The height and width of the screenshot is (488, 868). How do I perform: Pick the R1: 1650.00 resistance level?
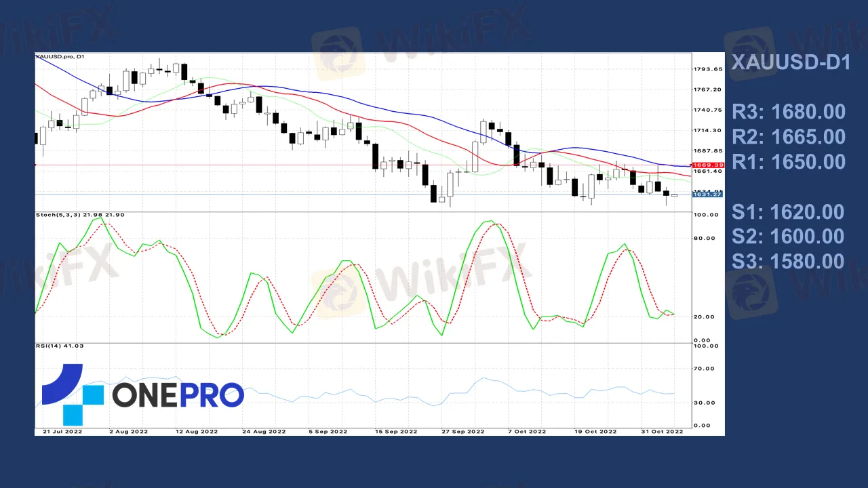tap(789, 162)
